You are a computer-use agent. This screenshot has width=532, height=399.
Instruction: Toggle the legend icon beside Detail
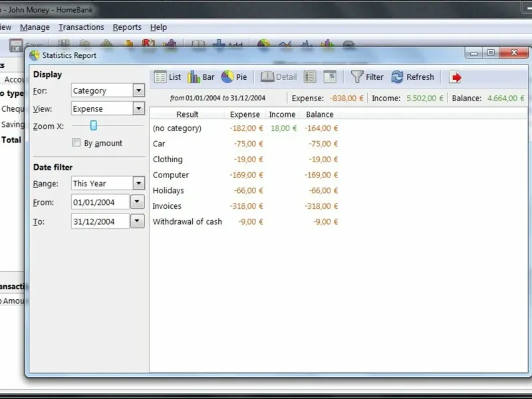click(x=310, y=77)
